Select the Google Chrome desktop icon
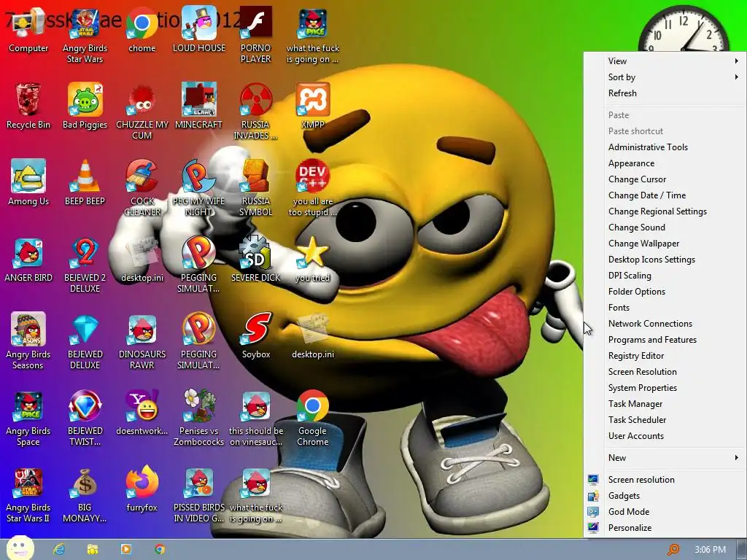Viewport: 747px width, 560px height. [x=312, y=419]
